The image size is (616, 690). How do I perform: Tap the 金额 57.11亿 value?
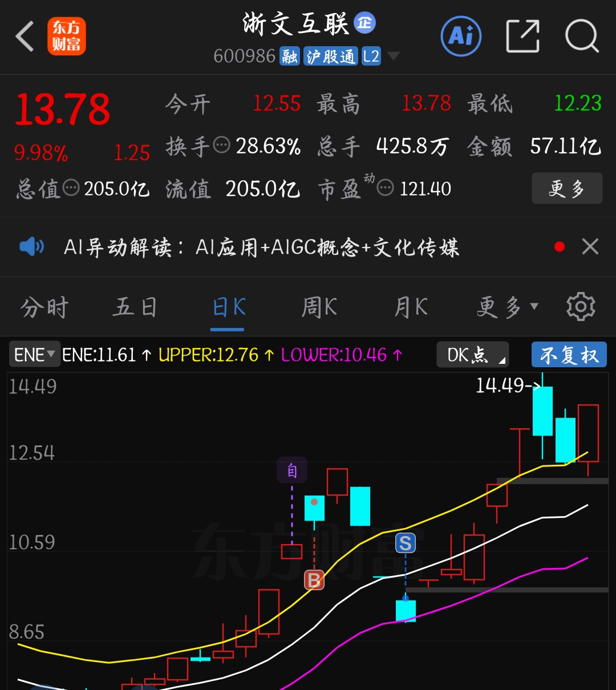coord(565,147)
